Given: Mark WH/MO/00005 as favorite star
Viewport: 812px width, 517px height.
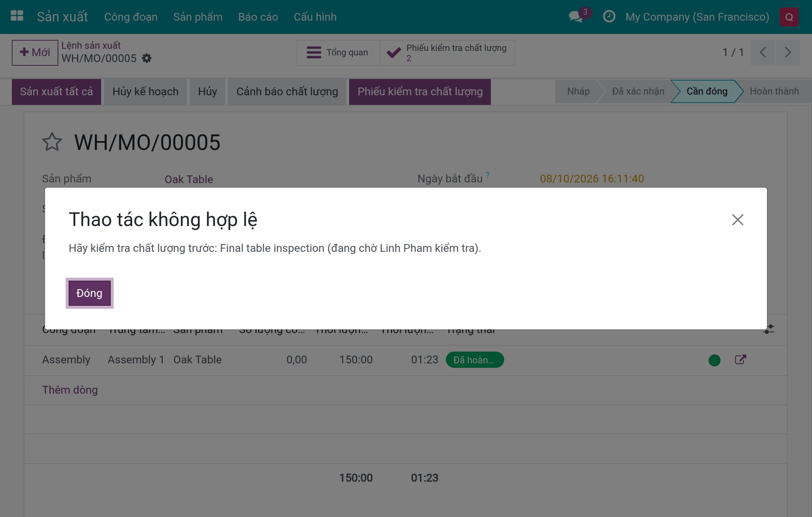Looking at the screenshot, I should pos(52,142).
